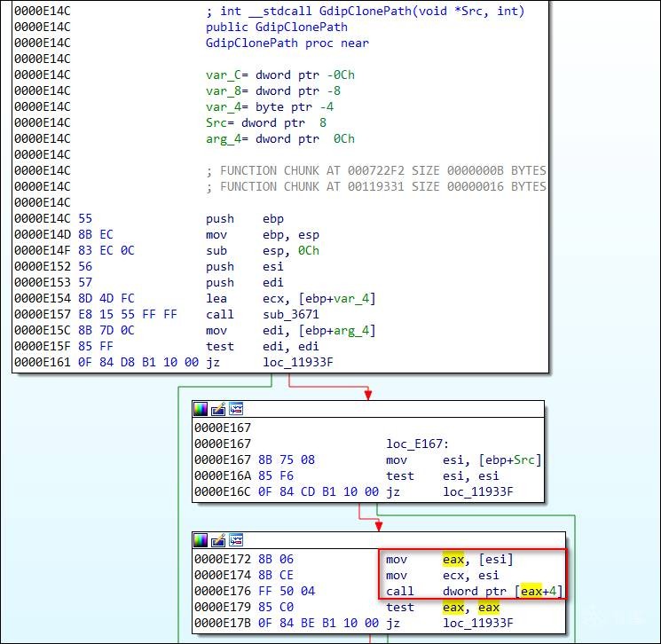
Task: Follow loc_11933F in the 0000E17B jz line
Action: click(x=478, y=623)
